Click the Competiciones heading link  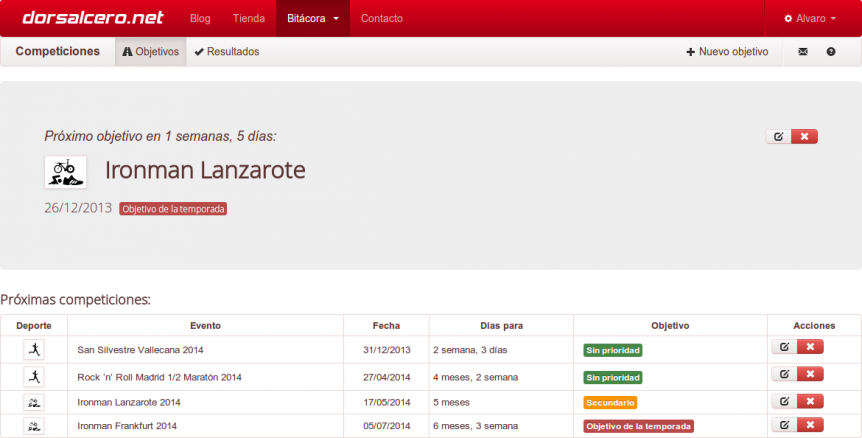58,51
